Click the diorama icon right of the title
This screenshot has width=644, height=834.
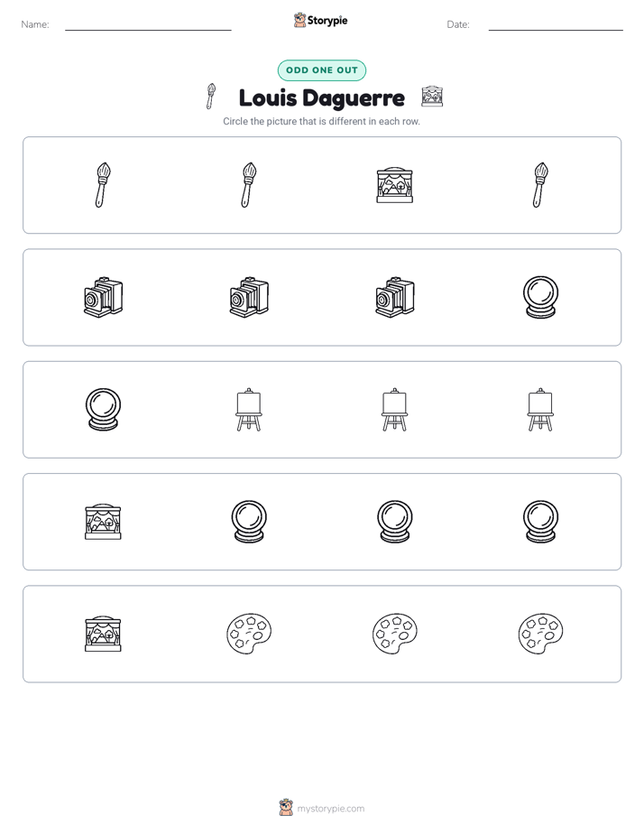pos(432,97)
